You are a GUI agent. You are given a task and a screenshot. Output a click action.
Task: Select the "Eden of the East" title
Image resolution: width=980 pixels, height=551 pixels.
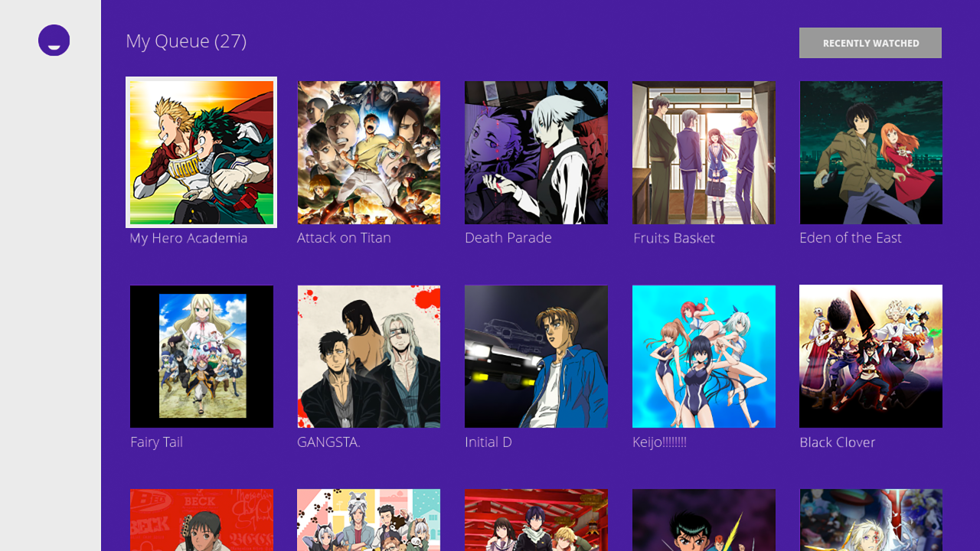click(851, 238)
